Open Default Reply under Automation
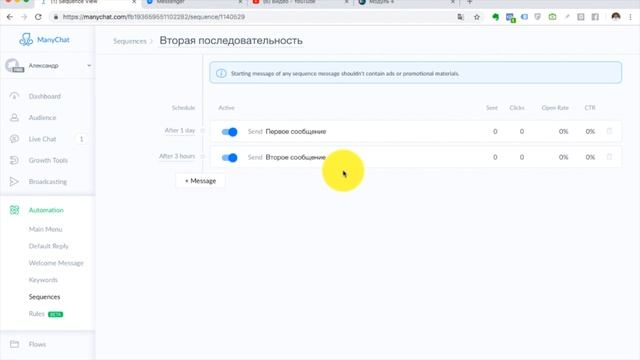The height and width of the screenshot is (360, 640). [49, 246]
